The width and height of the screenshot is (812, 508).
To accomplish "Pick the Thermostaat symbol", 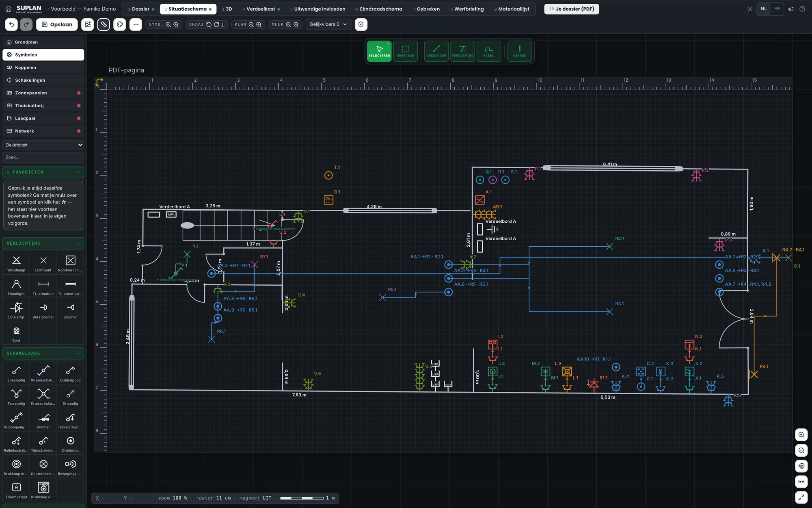I will point(16,490).
